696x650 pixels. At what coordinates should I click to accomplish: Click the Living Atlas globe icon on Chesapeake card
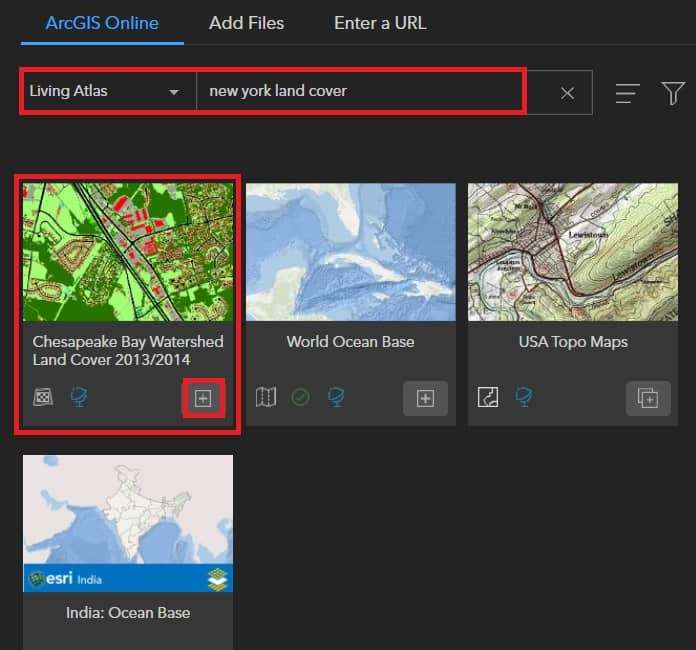pos(79,397)
